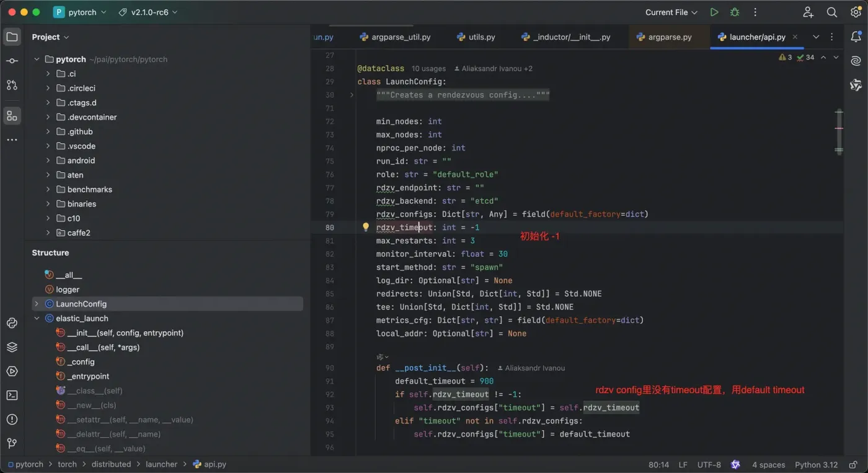Run the current file

[x=714, y=12]
